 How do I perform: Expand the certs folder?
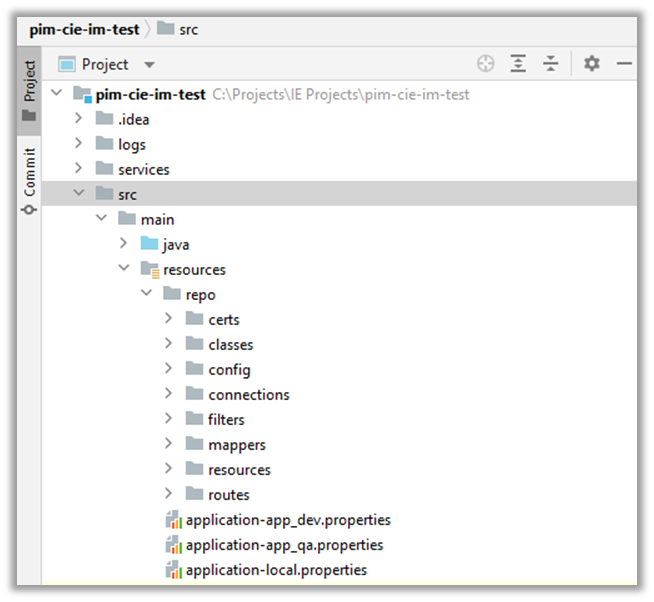(x=169, y=319)
